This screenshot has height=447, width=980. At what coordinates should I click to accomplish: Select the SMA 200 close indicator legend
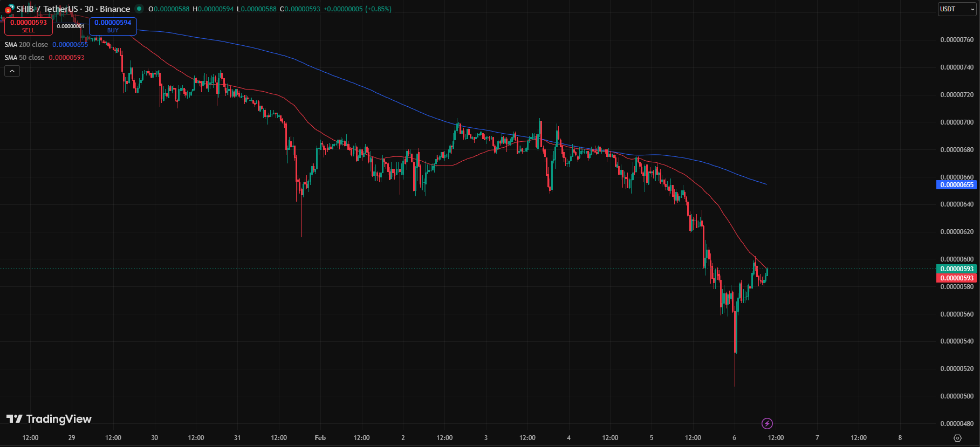(x=46, y=45)
